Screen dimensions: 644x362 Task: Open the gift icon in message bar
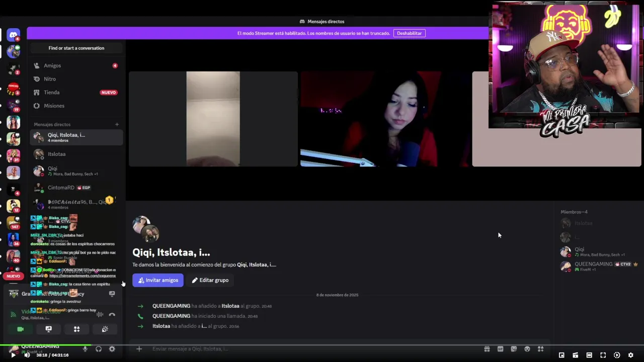coord(487,349)
